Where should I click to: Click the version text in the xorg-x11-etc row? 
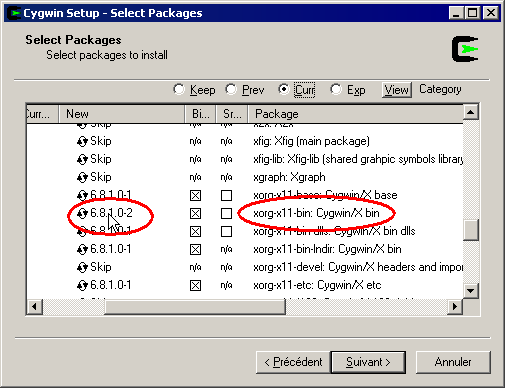[x=111, y=285]
